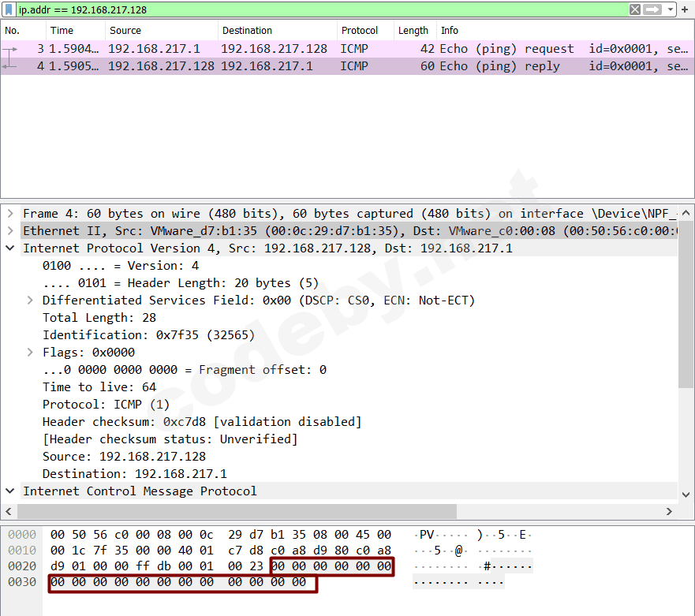Sort by the Length column header
The width and height of the screenshot is (695, 616).
coord(415,31)
